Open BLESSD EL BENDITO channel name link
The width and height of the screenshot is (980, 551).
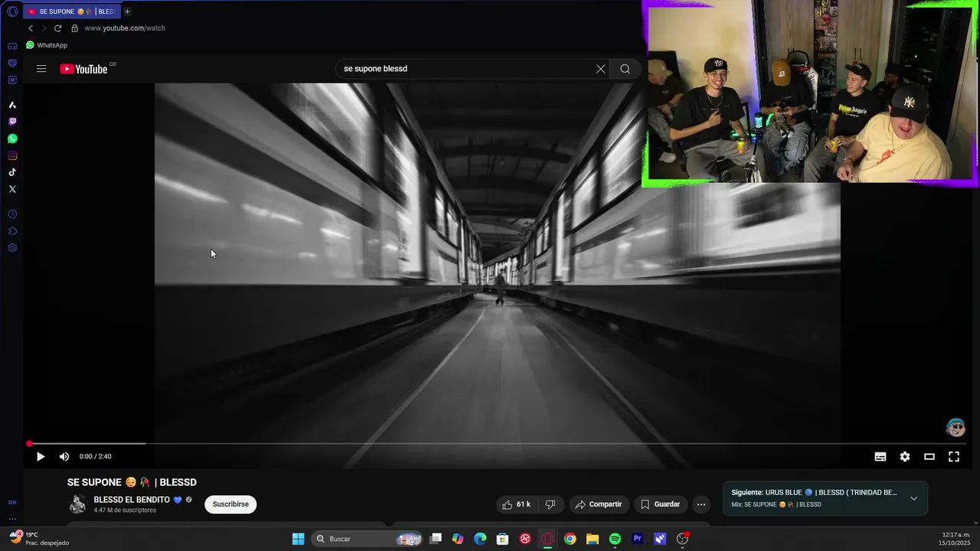pyautogui.click(x=132, y=500)
